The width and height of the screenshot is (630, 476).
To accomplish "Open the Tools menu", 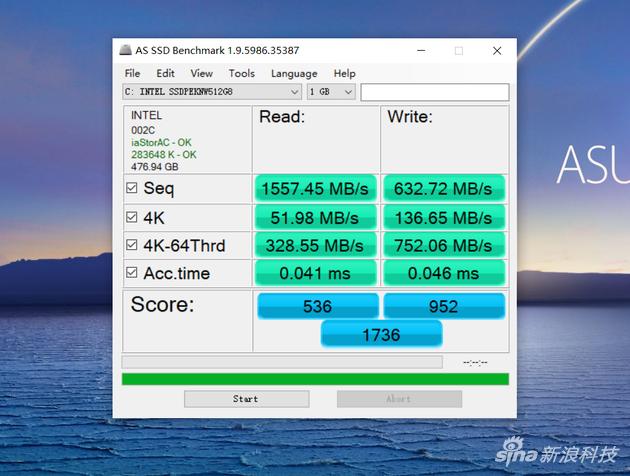I will [x=241, y=74].
